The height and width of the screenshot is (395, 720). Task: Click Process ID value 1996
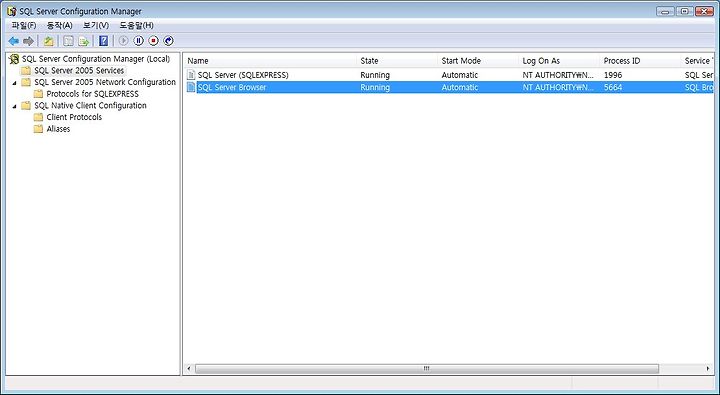tap(613, 75)
